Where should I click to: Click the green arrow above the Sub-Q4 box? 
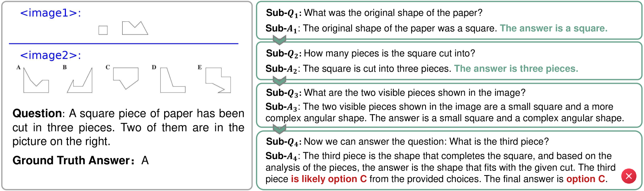click(279, 129)
